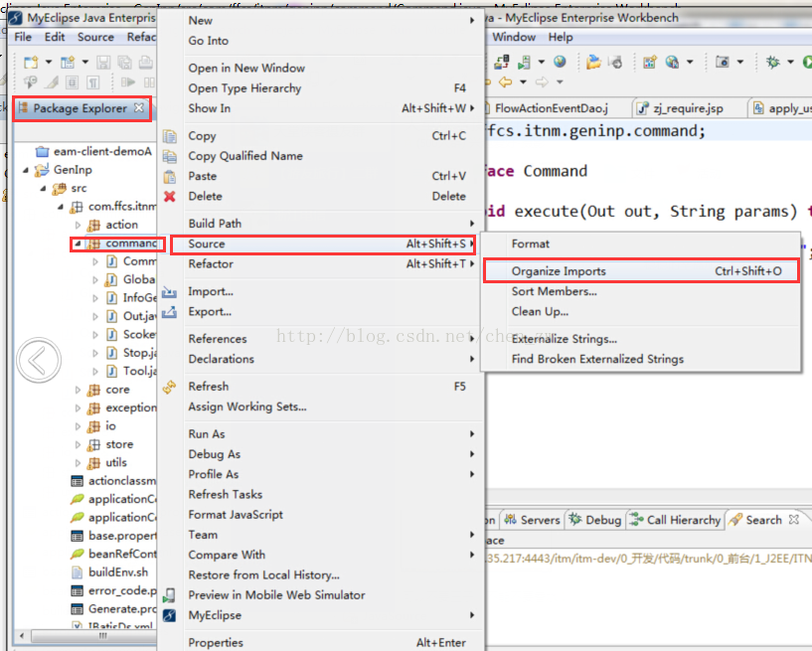Expand the utils package
The width and height of the screenshot is (812, 651).
click(x=78, y=463)
